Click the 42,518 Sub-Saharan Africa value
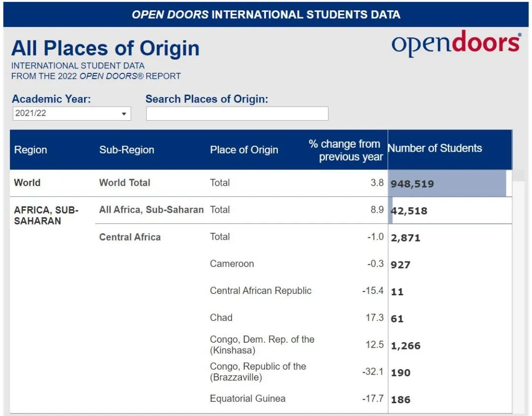 409,211
